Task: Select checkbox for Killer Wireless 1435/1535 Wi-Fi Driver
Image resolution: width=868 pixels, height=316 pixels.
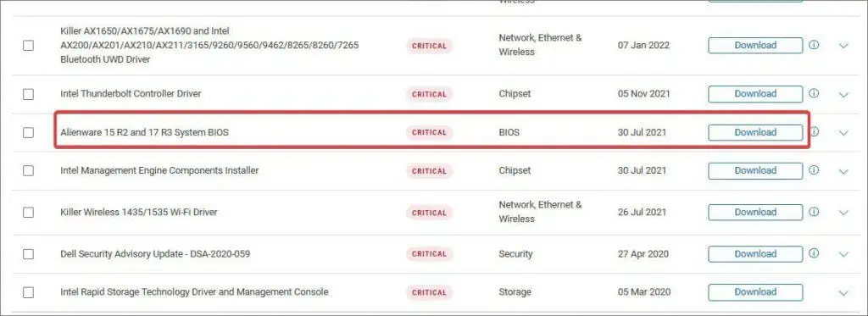Action: (28, 213)
